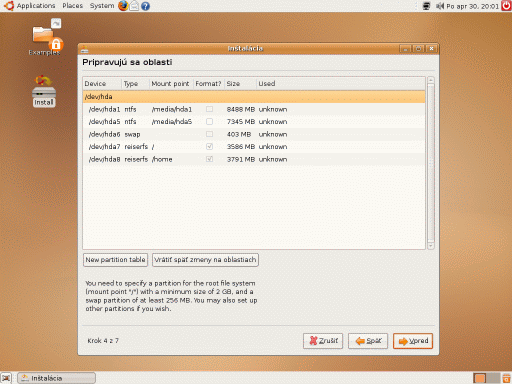Viewport: 512px width, 384px height.
Task: Launch the Install icon on the desktop
Action: 44,91
